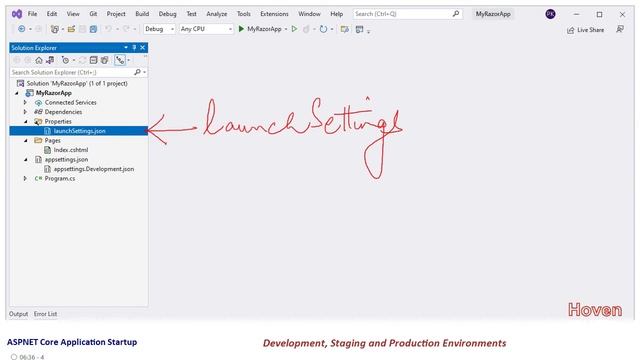
Task: Open the Build menu
Action: click(x=142, y=14)
